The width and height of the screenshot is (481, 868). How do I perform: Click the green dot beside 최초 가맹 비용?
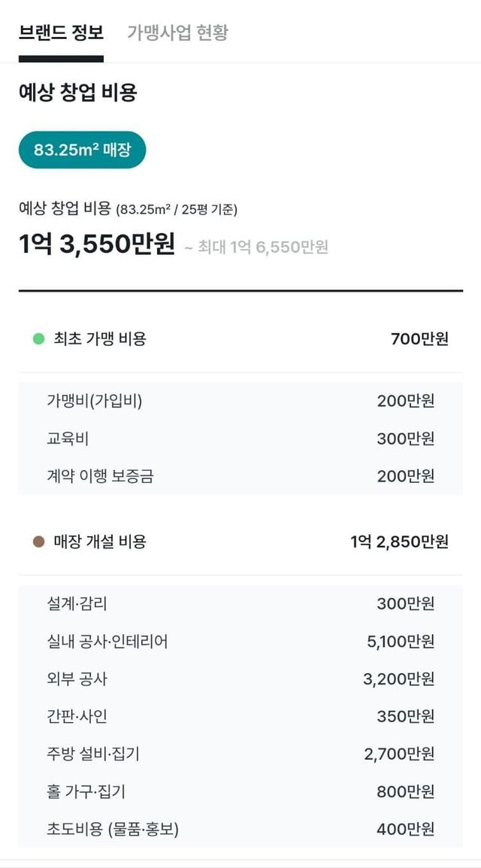39,339
